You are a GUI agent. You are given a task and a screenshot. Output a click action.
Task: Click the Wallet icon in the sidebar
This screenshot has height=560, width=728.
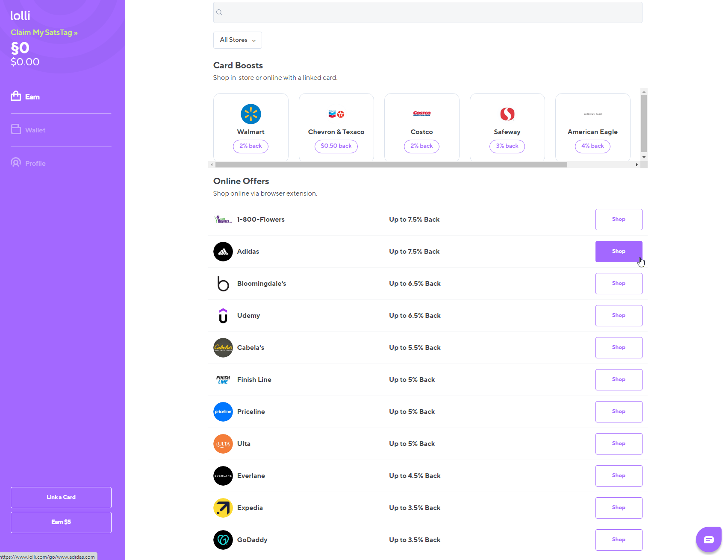(16, 129)
